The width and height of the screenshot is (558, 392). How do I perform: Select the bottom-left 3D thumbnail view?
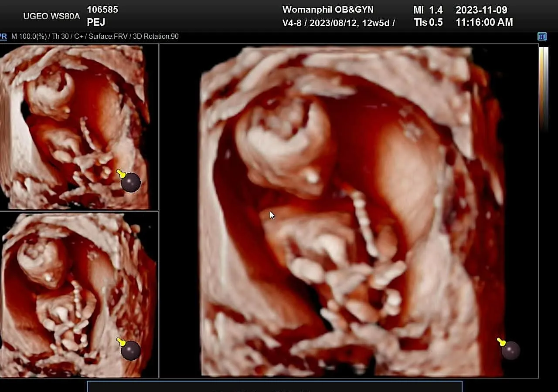pos(79,295)
